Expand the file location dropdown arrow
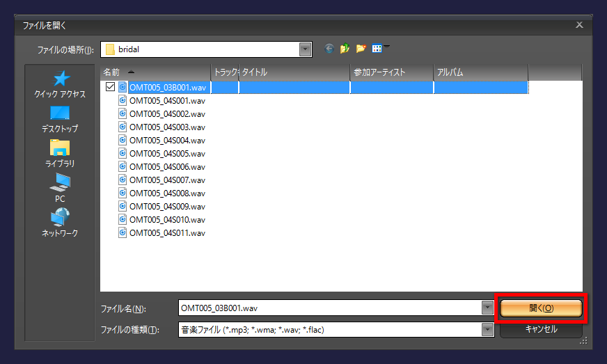Image resolution: width=607 pixels, height=364 pixels. pyautogui.click(x=306, y=49)
